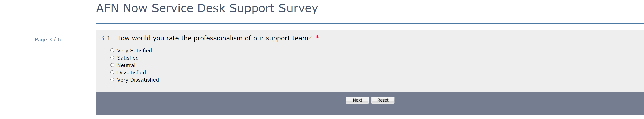Select the Dissatisfied radio button
Image resolution: width=644 pixels, height=119 pixels.
tap(112, 72)
